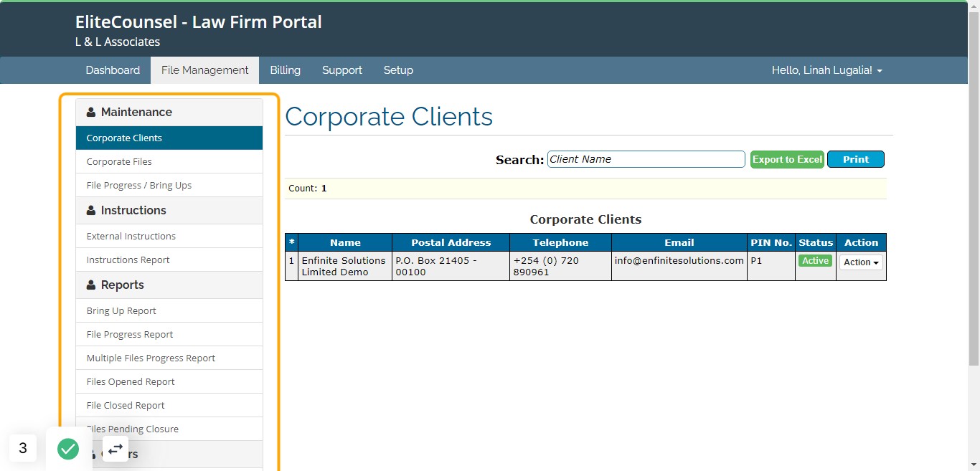Open Bring Up Report link
This screenshot has width=980, height=471.
click(x=169, y=310)
